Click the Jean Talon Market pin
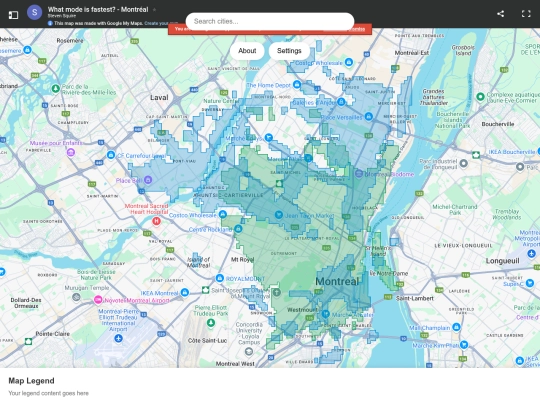Viewport: 540px width, 405px height. click(x=279, y=215)
